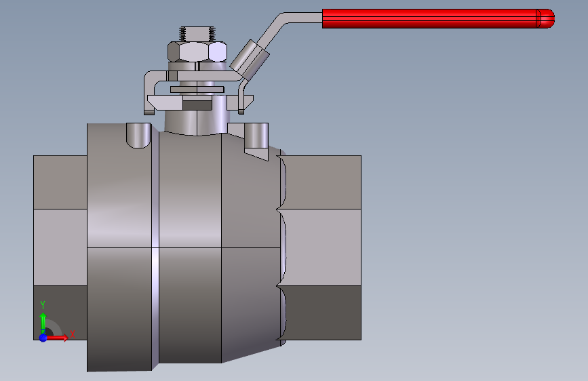Pick the central cylindrical valve body

[190, 247]
